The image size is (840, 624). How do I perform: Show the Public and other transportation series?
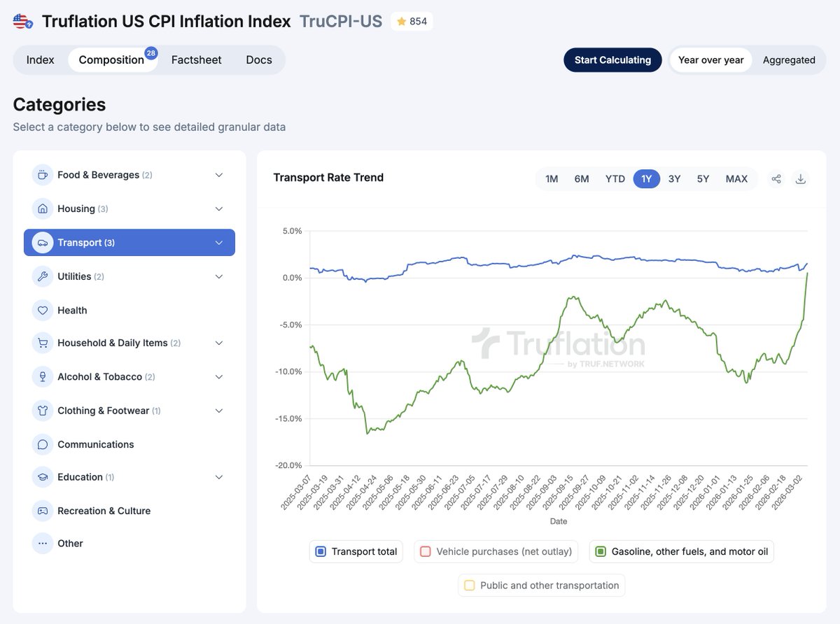pyautogui.click(x=541, y=585)
